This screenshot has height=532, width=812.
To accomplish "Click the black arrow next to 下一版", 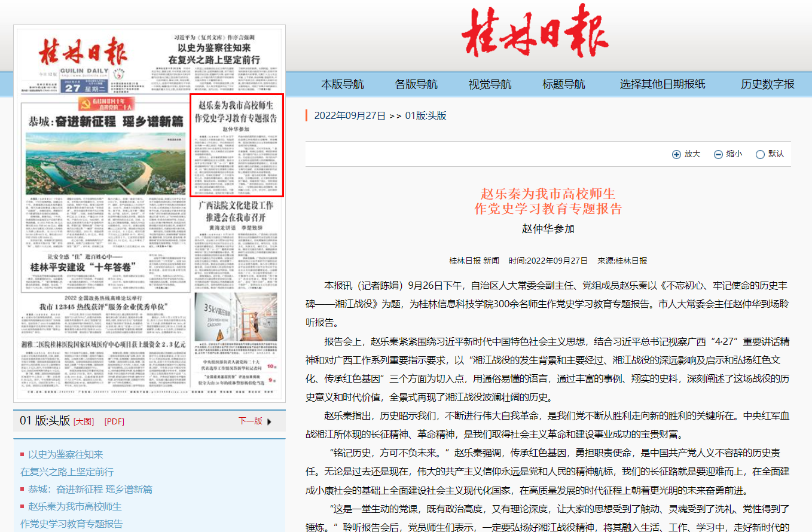I will pos(269,421).
